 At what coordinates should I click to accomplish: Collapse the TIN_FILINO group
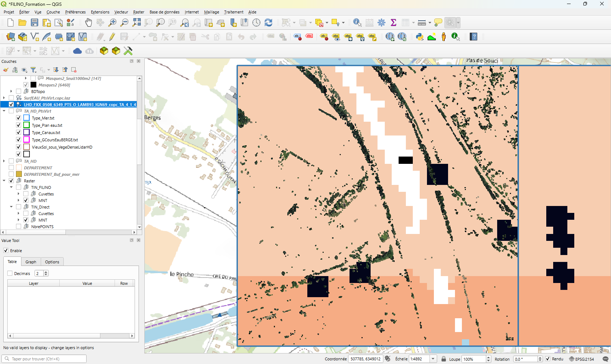(x=11, y=187)
